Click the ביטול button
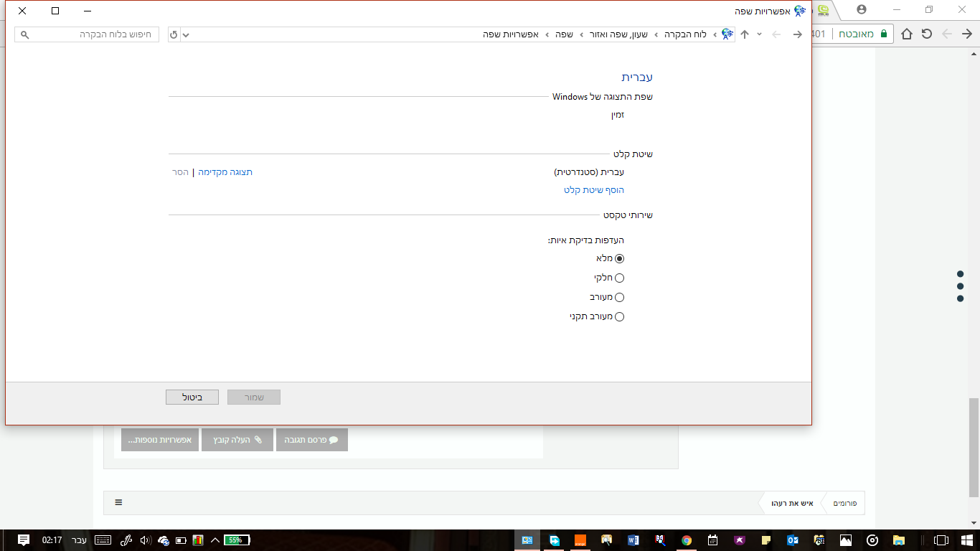This screenshot has width=980, height=551. 192,397
